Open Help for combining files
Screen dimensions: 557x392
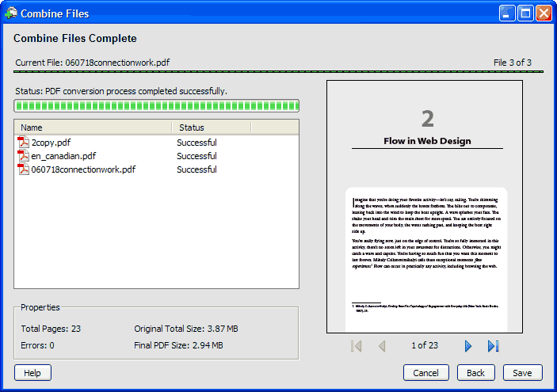click(32, 373)
